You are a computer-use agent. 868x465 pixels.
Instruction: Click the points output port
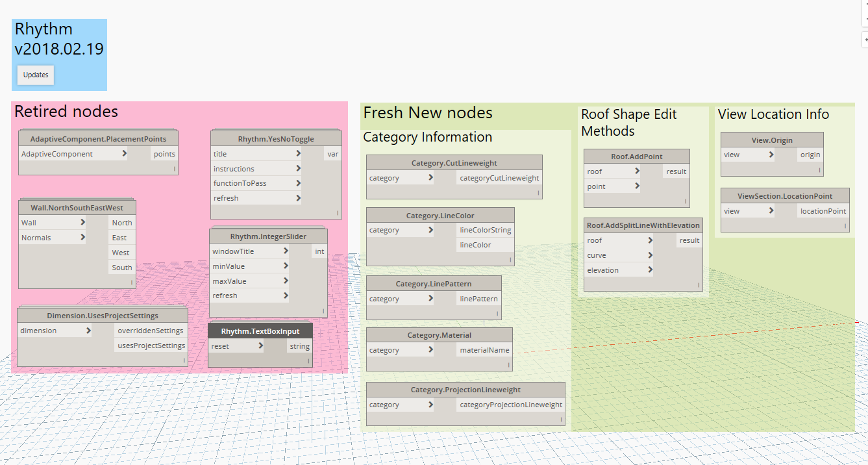coord(164,154)
